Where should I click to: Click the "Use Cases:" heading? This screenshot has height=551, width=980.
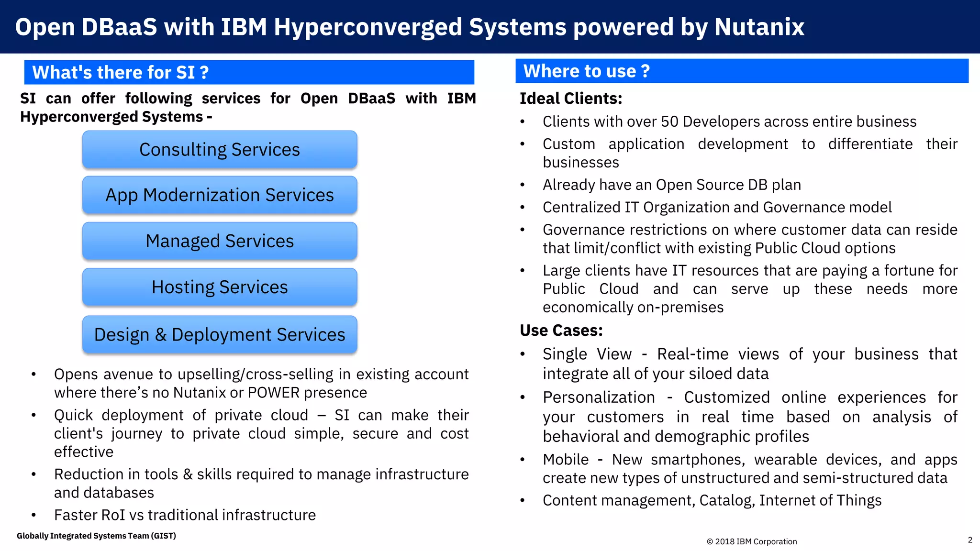pyautogui.click(x=561, y=331)
